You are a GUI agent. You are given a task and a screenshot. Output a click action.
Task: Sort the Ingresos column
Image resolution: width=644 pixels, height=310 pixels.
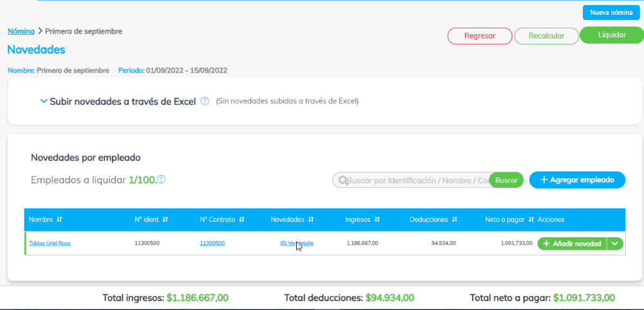point(377,219)
